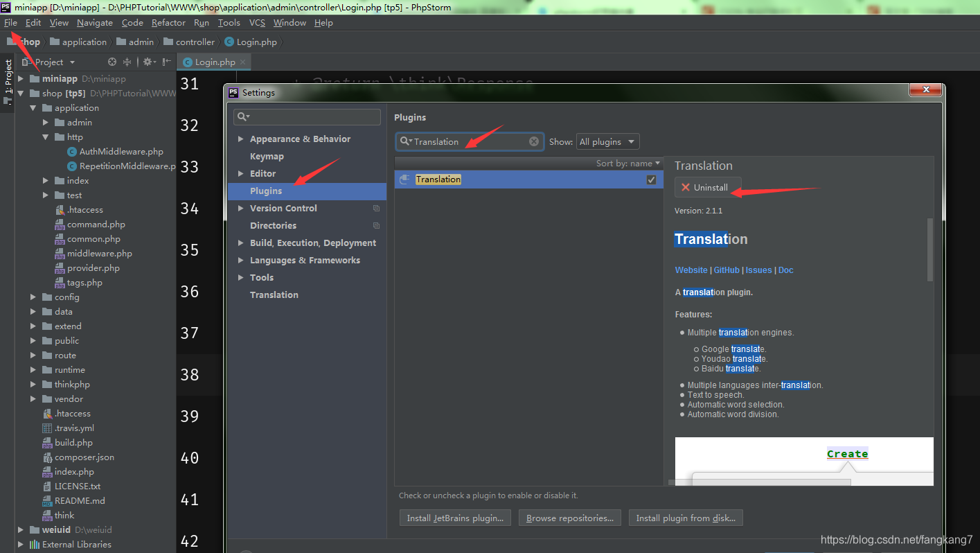The image size is (980, 553).
Task: Open the plugin Issues link
Action: [758, 270]
